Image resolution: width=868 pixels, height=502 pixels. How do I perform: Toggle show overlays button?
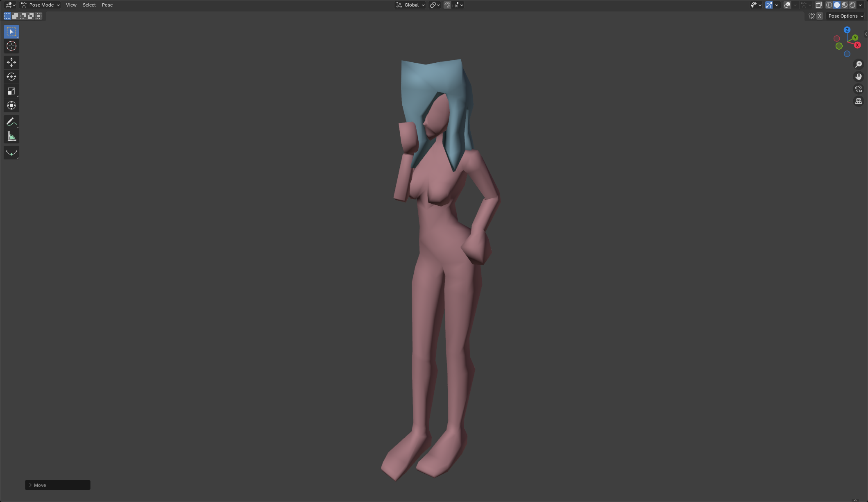(787, 5)
